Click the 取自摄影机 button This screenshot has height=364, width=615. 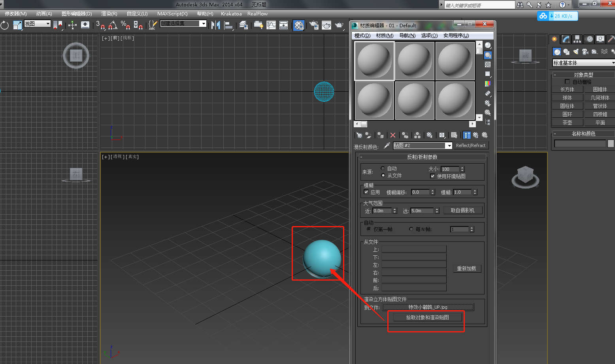pos(462,211)
